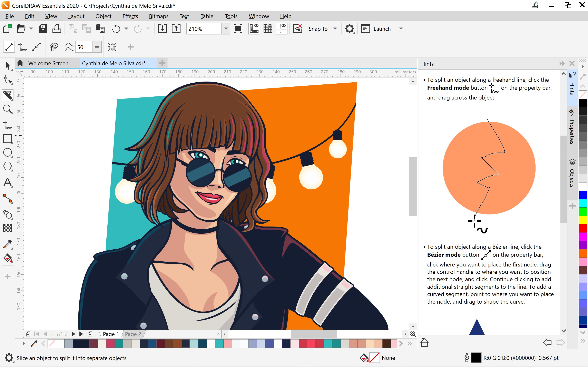Click the Hints panel close button
Screen dimensions: 588x367
[572, 63]
